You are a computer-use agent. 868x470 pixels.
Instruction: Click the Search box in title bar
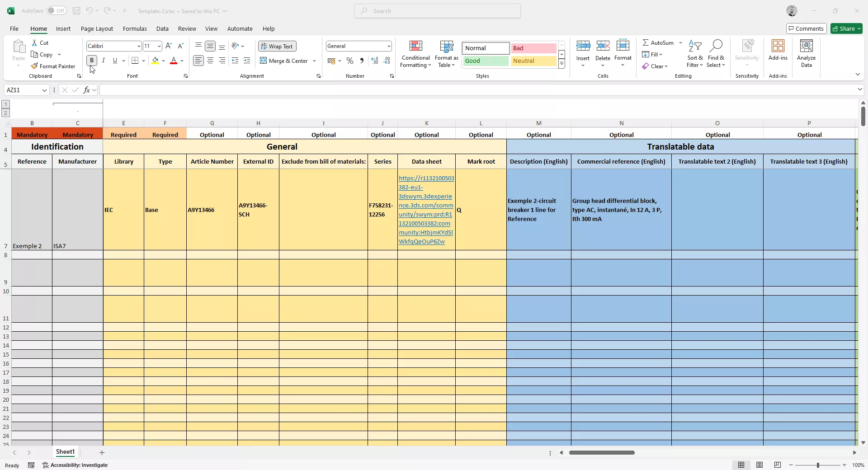click(437, 11)
